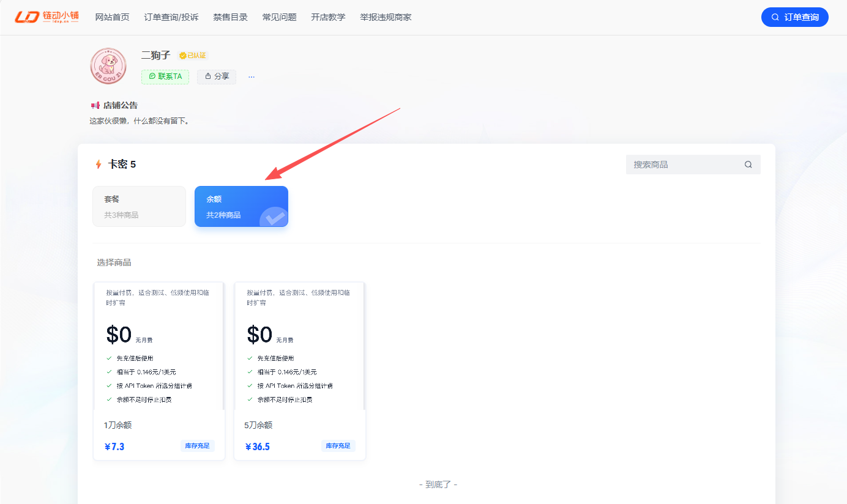Open the three-dots more options icon
The height and width of the screenshot is (504, 847).
251,76
